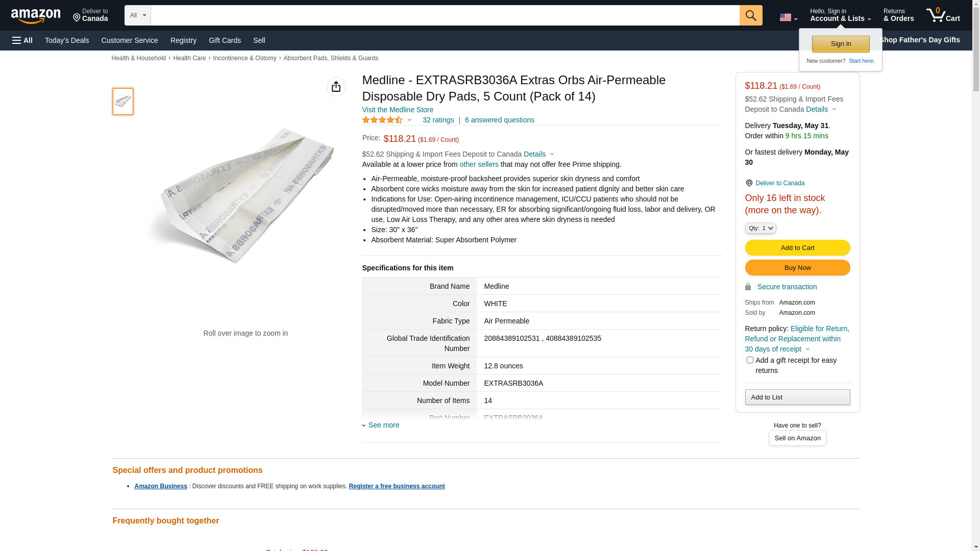Open the All hamburger menu
This screenshot has height=551, width=980.
coord(22,40)
